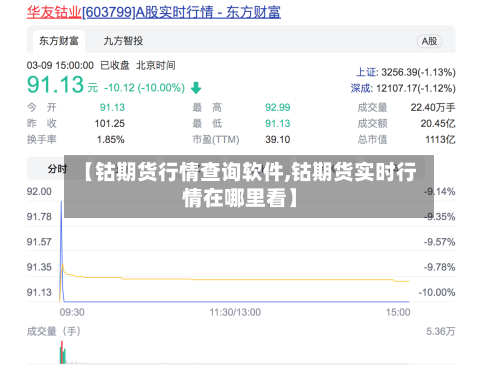This screenshot has width=500, height=373.
Task: Click the 11:30/13:00 time axis label
Action: [x=235, y=312]
